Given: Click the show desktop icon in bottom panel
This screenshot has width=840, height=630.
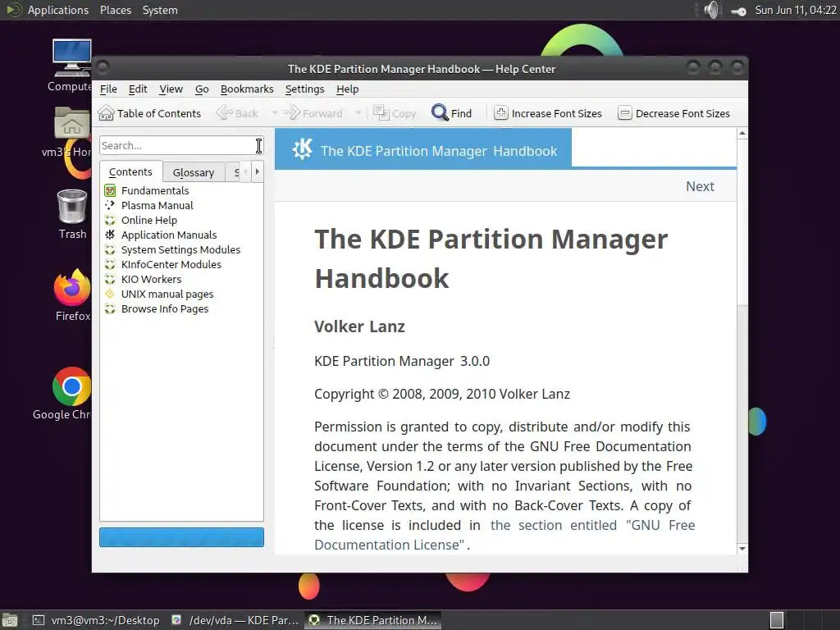Looking at the screenshot, I should (10, 620).
